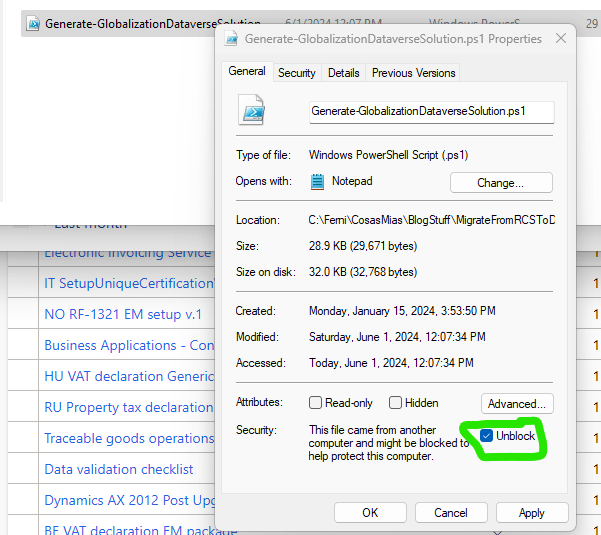Confirm with the OK button
This screenshot has height=535, width=601.
pyautogui.click(x=370, y=512)
